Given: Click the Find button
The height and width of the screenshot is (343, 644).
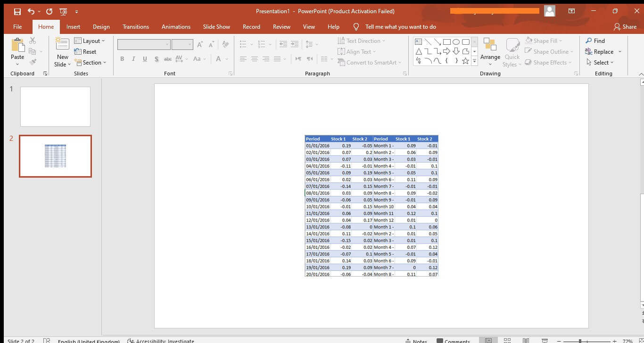Looking at the screenshot, I should point(595,41).
